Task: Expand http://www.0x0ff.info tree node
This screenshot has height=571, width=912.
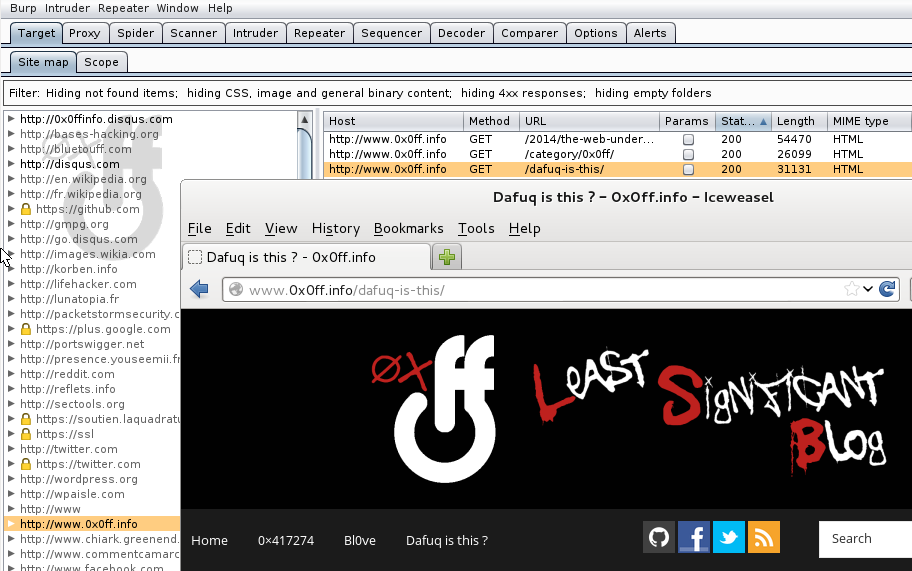Action: click(10, 524)
